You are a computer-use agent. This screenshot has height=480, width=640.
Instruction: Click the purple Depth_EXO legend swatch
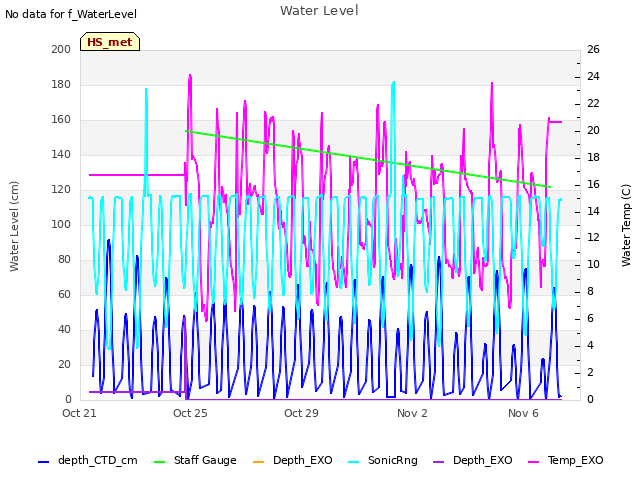[438, 462]
